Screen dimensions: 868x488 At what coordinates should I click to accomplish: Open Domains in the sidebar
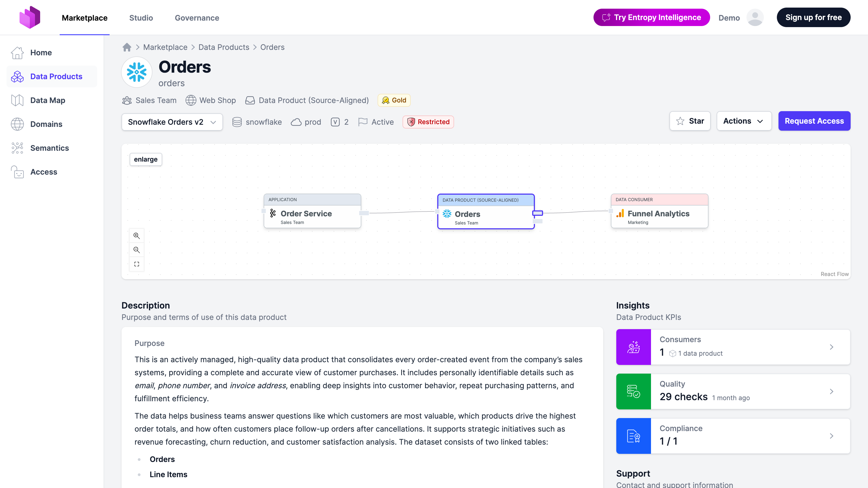click(x=52, y=124)
